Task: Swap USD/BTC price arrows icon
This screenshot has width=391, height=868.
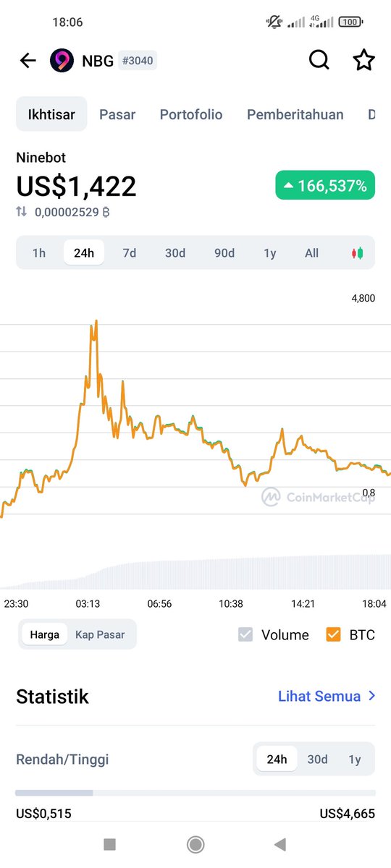Action: point(22,212)
